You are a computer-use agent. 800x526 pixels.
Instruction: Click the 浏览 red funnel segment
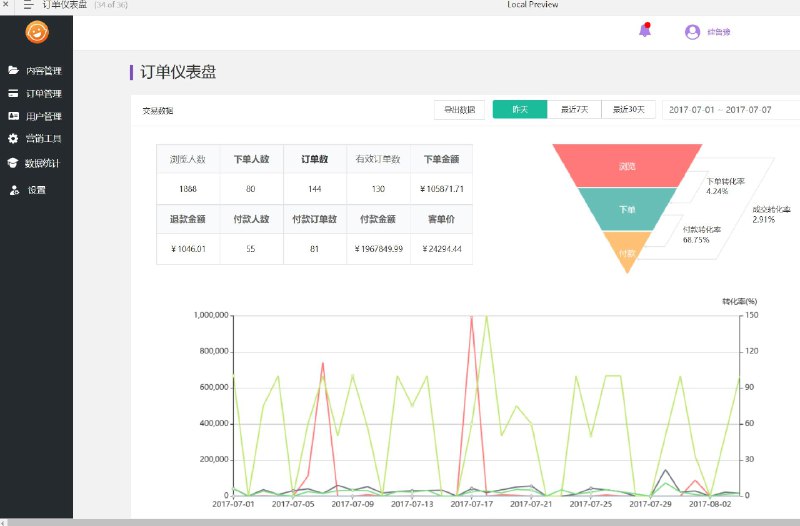[627, 166]
